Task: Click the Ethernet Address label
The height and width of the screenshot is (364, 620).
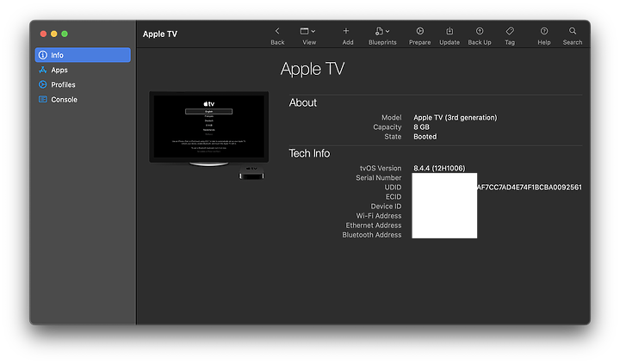Action: [374, 225]
